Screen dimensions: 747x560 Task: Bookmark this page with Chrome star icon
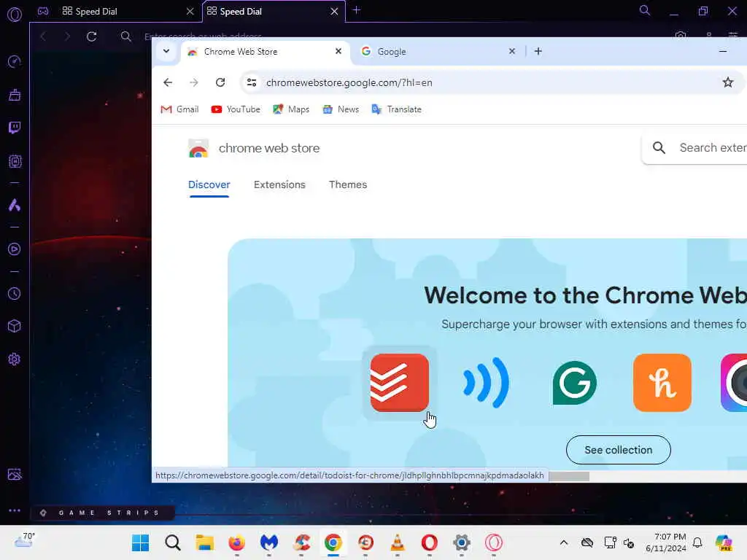[x=728, y=82]
